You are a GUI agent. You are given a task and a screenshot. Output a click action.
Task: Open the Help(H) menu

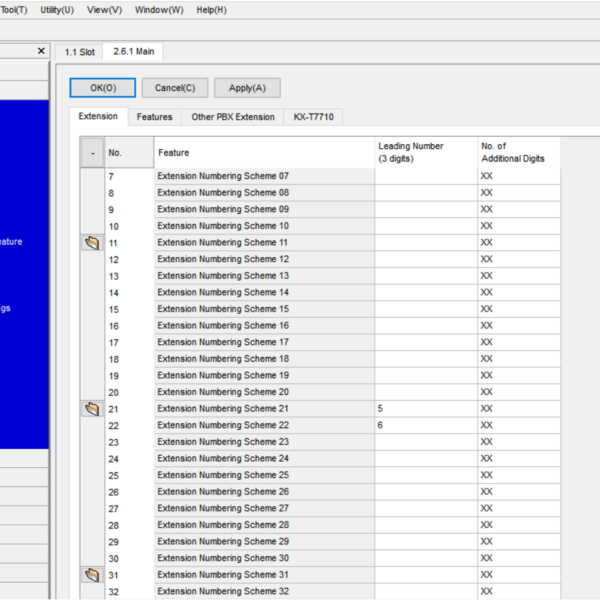point(211,10)
